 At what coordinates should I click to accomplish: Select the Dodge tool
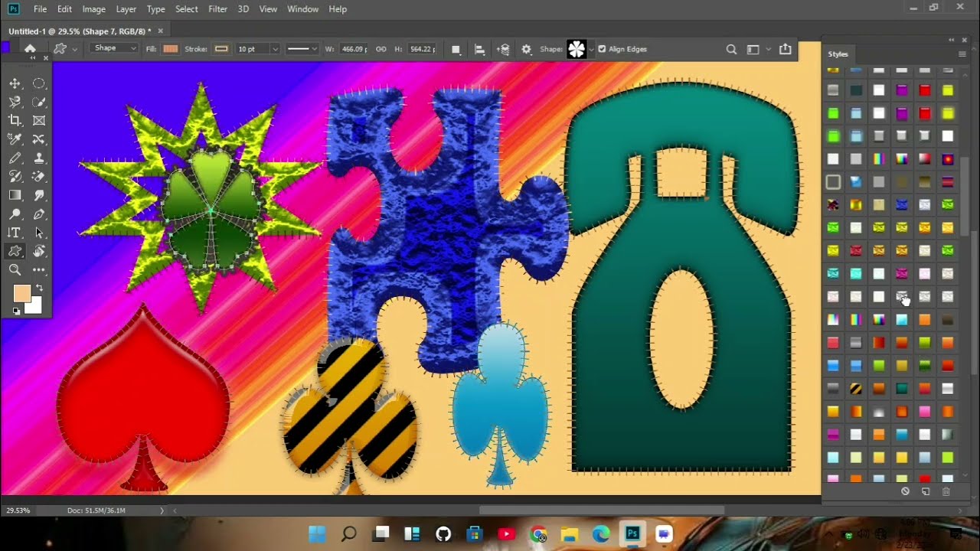pyautogui.click(x=15, y=214)
